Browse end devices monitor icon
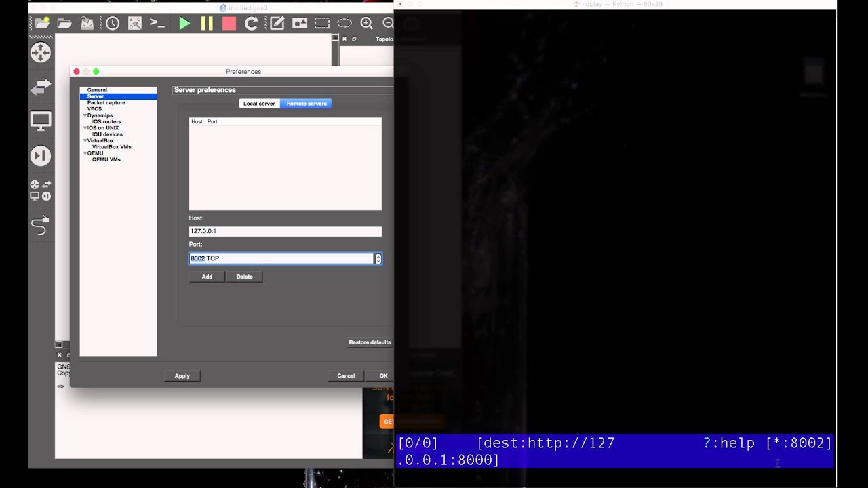 click(x=41, y=122)
